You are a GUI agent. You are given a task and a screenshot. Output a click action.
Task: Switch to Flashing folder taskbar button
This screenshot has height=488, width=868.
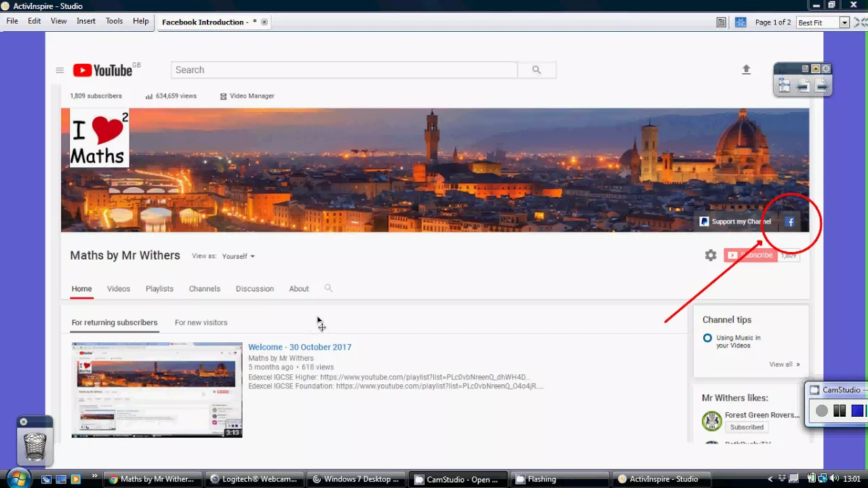pos(560,479)
